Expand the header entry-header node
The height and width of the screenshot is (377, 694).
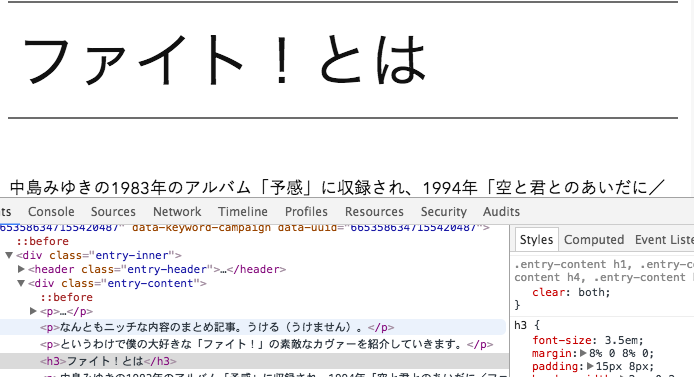tap(21, 269)
